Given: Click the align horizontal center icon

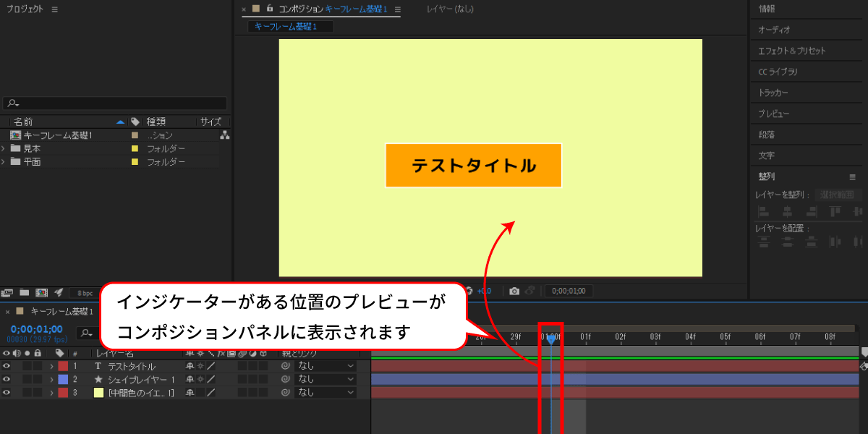Looking at the screenshot, I should point(787,211).
